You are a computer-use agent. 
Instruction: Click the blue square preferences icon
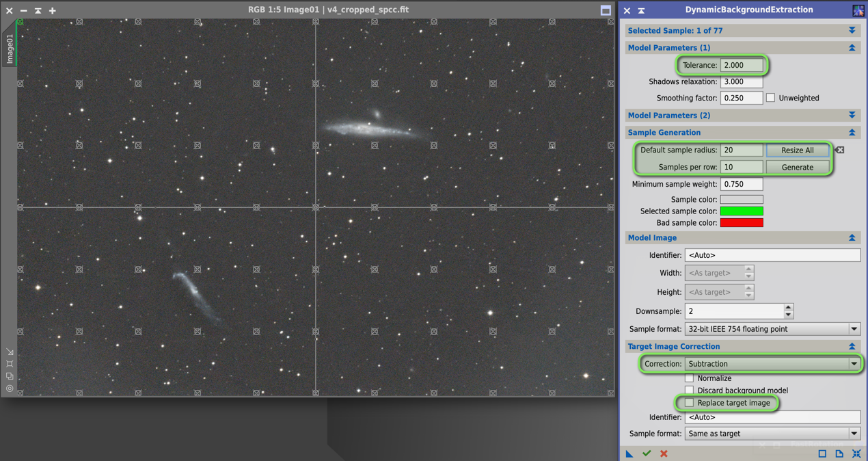pos(822,453)
